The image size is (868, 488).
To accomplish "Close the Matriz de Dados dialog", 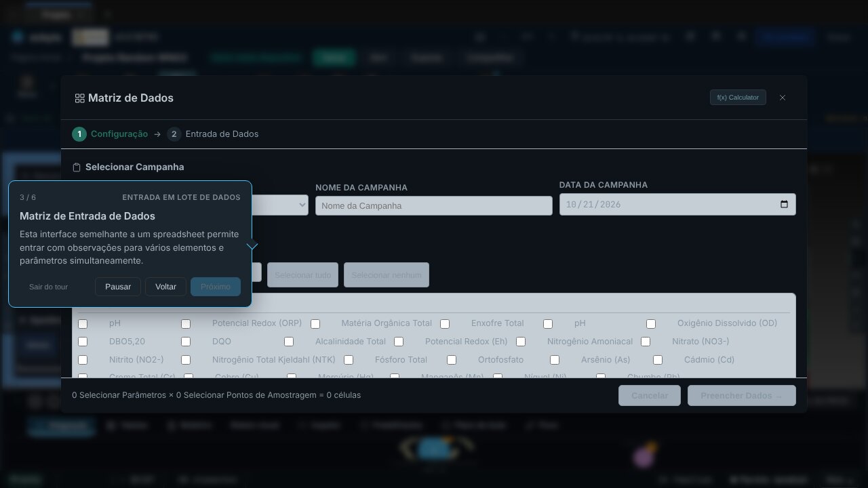I will pyautogui.click(x=783, y=98).
